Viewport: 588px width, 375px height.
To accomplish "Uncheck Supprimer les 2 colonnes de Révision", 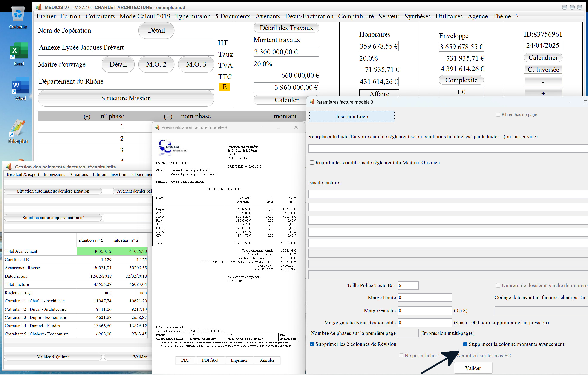I will click(x=312, y=344).
